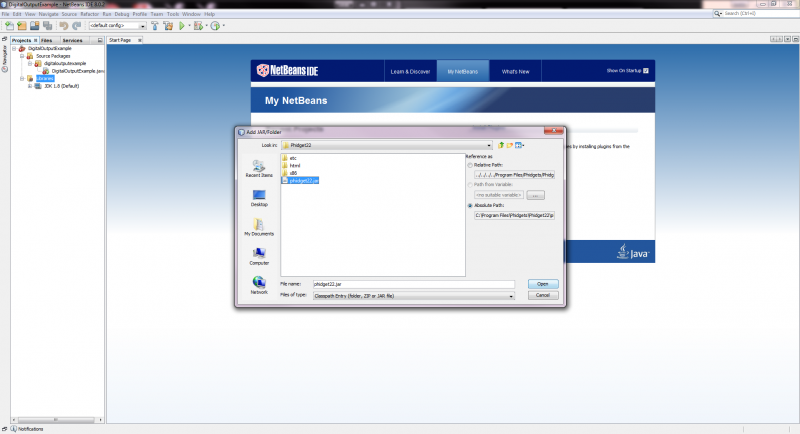Click Up One Level icon in dialog
The image size is (800, 434).
501,145
